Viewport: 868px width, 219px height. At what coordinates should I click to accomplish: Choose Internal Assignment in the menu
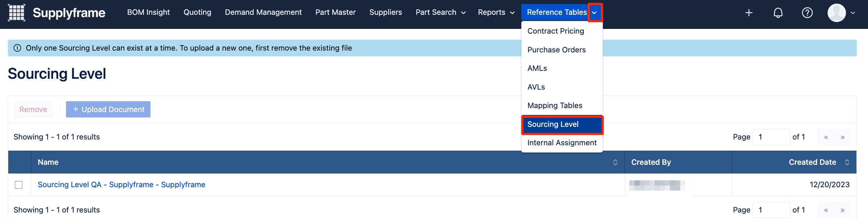pyautogui.click(x=562, y=143)
